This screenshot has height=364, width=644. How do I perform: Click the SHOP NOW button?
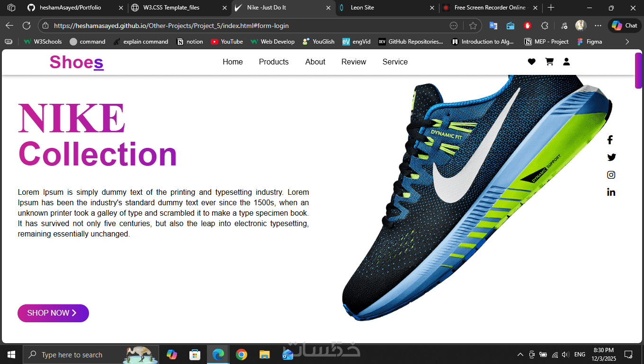tap(53, 313)
